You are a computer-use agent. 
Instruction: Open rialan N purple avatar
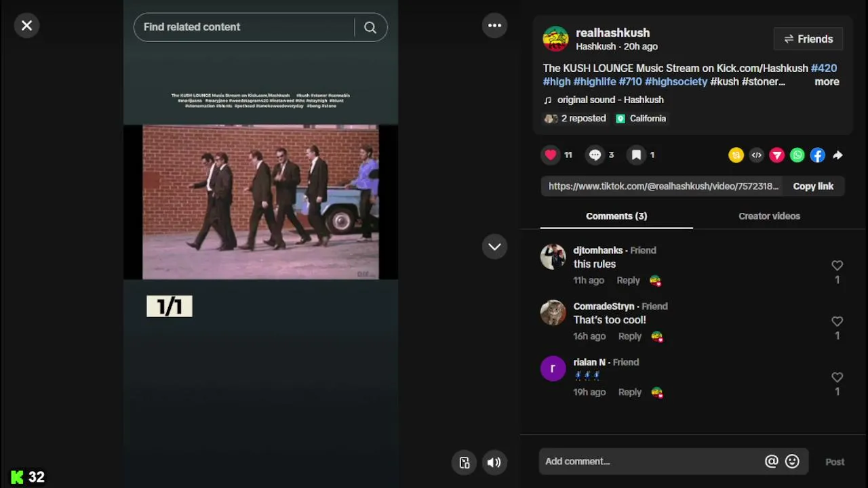(x=553, y=369)
